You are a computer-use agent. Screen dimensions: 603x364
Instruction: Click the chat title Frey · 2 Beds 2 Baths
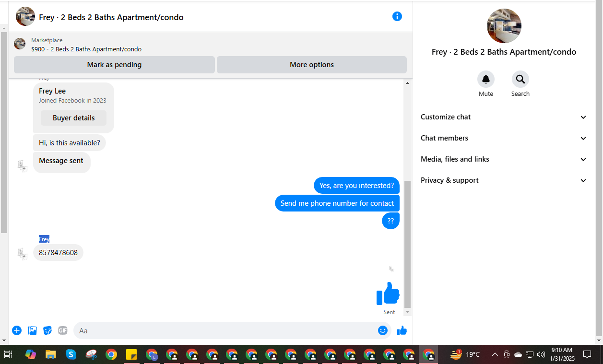pyautogui.click(x=111, y=17)
